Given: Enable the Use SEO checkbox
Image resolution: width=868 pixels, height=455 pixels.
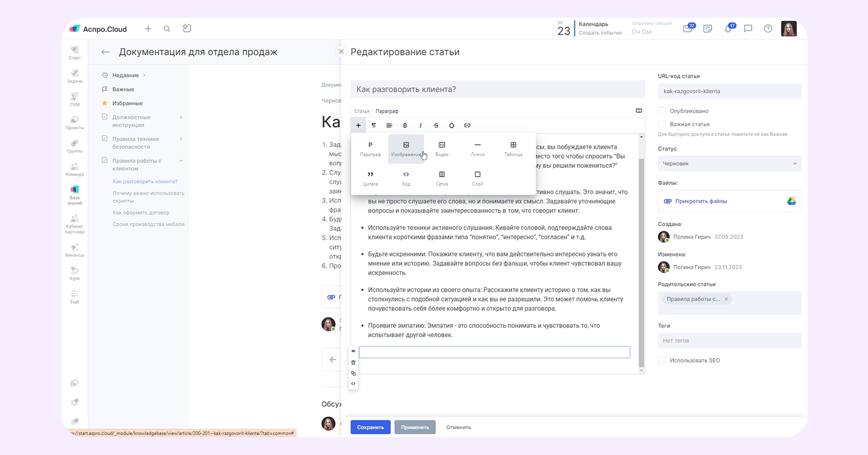Looking at the screenshot, I should click(662, 361).
